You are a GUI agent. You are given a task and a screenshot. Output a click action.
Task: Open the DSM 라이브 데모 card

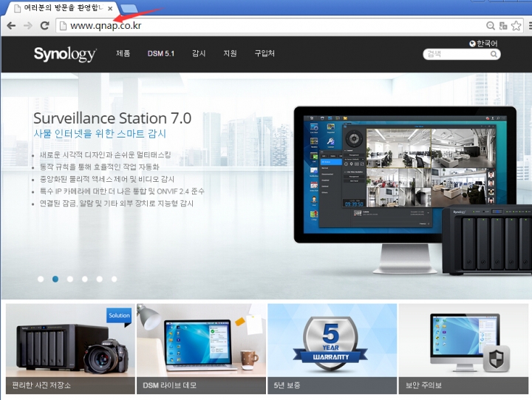[201, 349]
